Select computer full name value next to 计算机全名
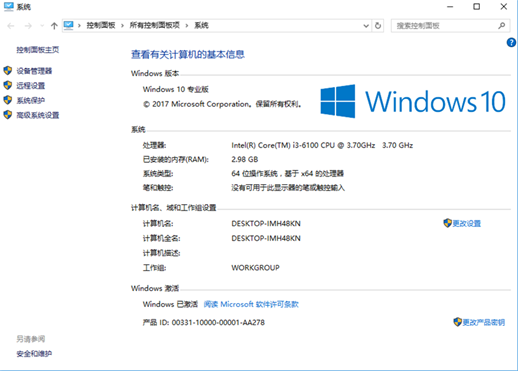Screen dimensions: 518x371 pyautogui.click(x=266, y=238)
